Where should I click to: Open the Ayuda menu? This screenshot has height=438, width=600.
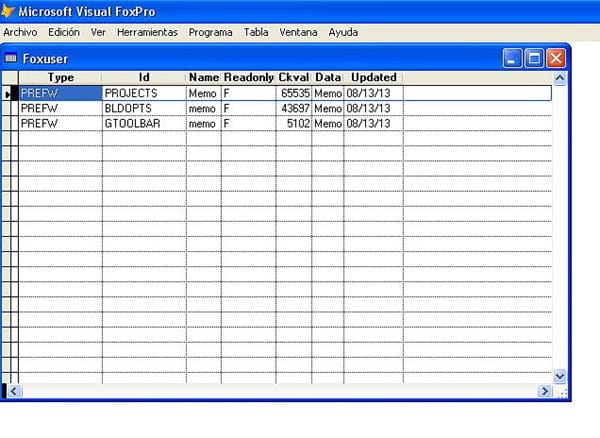[343, 33]
